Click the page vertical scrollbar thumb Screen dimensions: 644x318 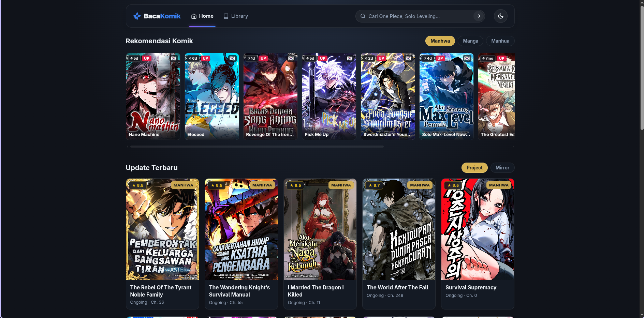pos(642,67)
